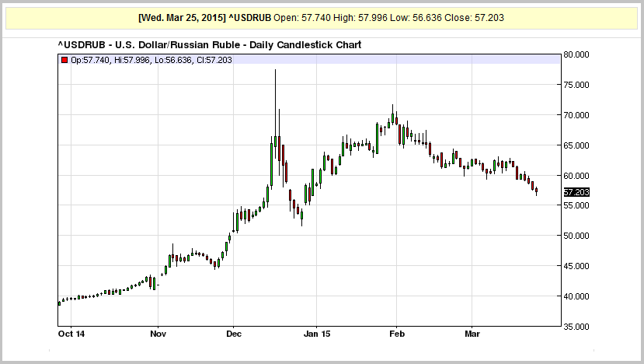This screenshot has width=644, height=364.
Task: Click the 'Jan 15' date axis label
Action: coord(317,334)
